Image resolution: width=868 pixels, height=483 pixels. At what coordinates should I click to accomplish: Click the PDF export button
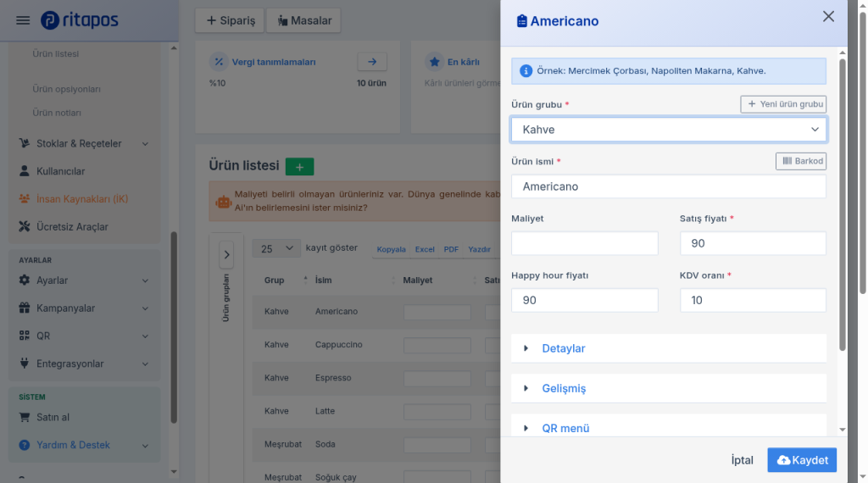tap(451, 249)
